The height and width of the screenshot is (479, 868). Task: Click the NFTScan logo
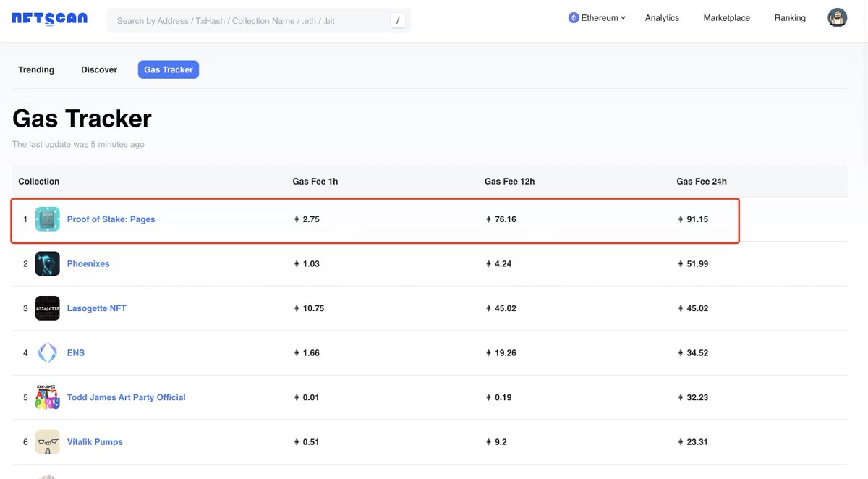click(x=50, y=19)
